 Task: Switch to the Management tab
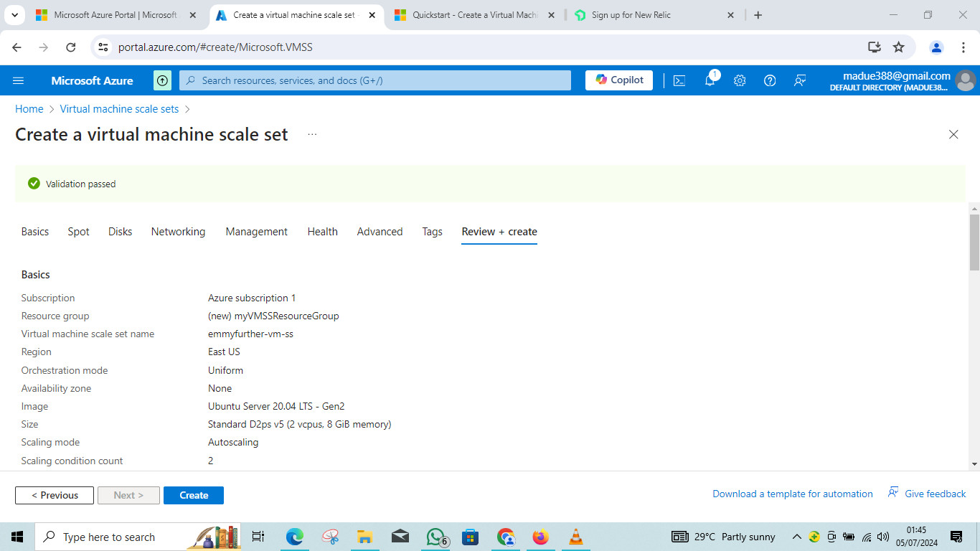pos(257,232)
